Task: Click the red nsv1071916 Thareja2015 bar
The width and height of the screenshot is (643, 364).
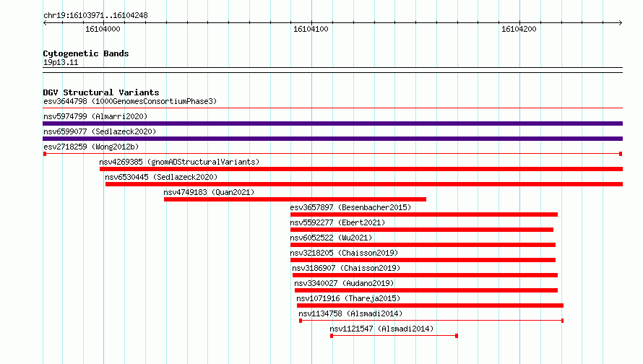Action: [x=430, y=305]
